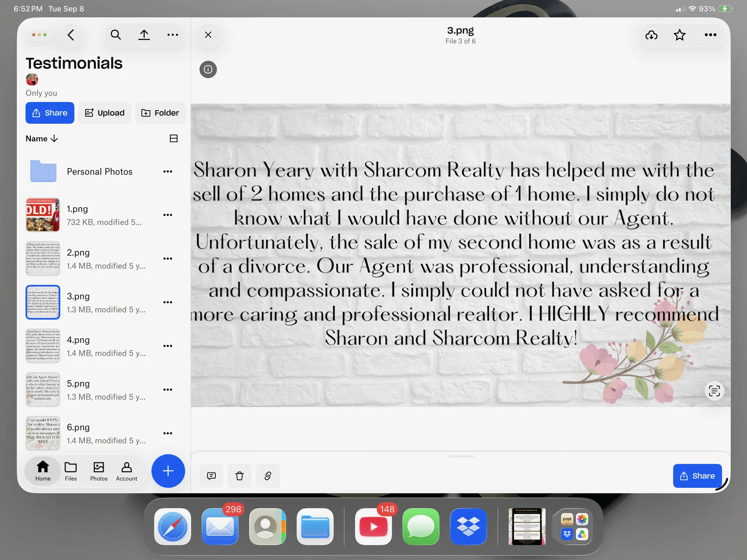Screen dimensions: 747x560
Task: Open the Personal Photos folder
Action: (100, 171)
